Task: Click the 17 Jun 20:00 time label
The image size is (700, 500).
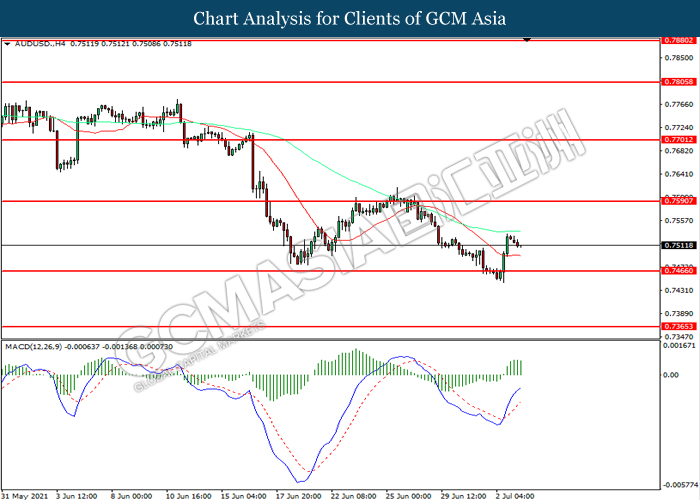Action: 298,496
